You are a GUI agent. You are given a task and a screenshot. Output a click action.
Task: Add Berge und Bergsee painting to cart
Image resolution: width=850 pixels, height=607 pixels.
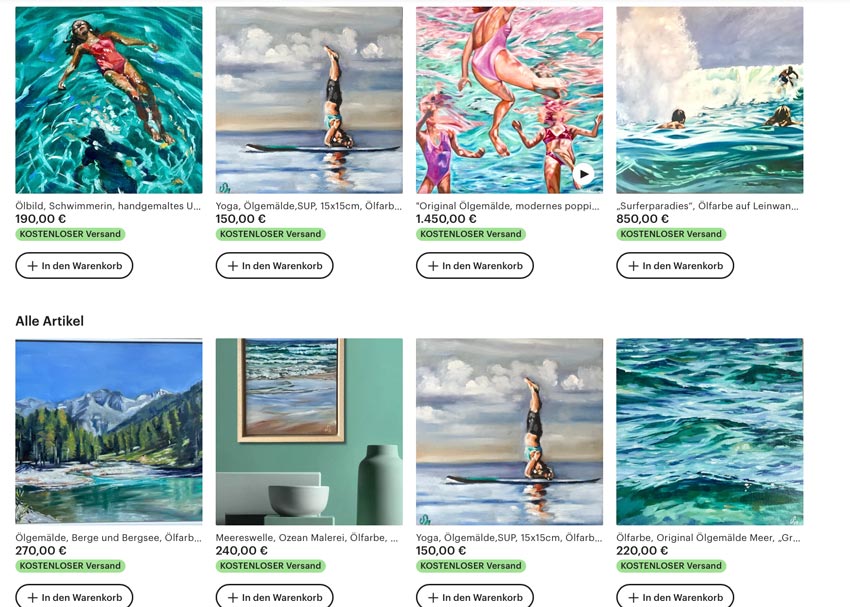74,596
